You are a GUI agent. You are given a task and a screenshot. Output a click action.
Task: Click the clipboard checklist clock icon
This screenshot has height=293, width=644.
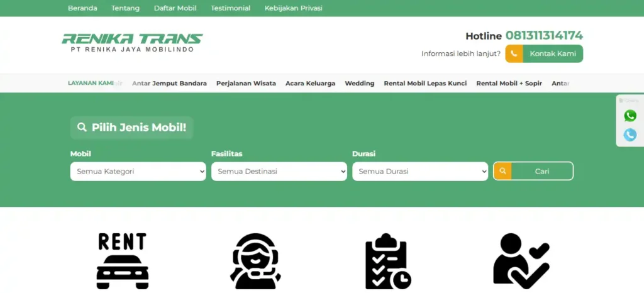[x=388, y=262]
